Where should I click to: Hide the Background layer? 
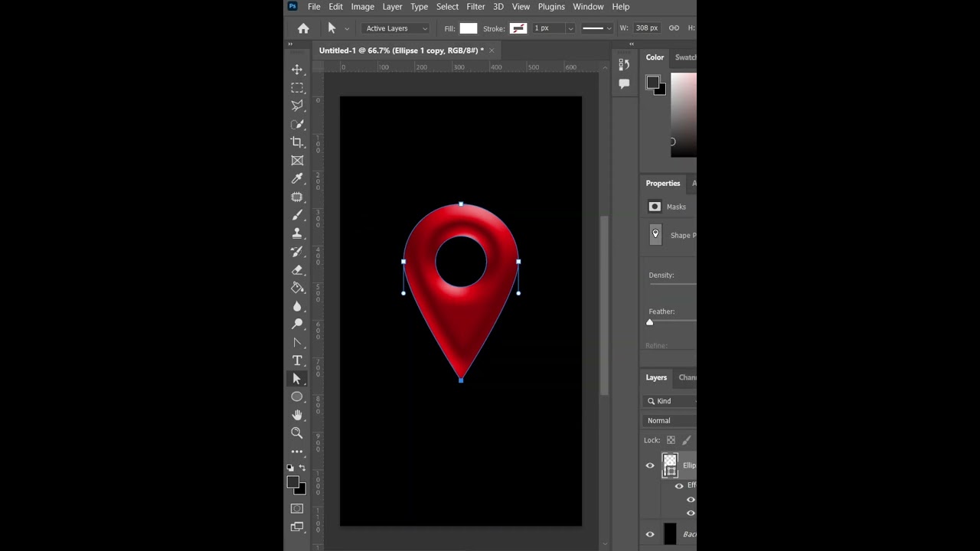point(650,534)
